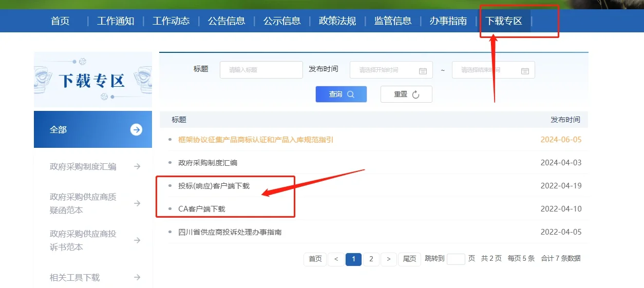
Task: Open the 政府采购供应商质疑函范本 sidebar category
Action: pyautogui.click(x=83, y=203)
